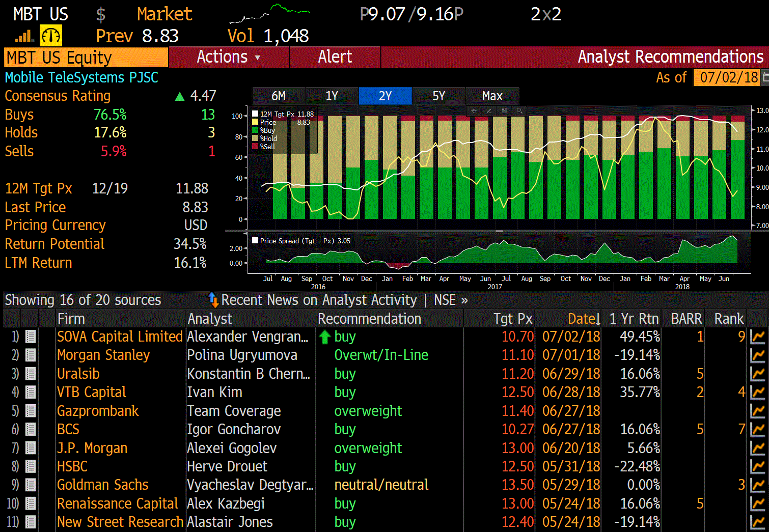Open the report icon for Morgan Stanley row
The image size is (769, 532).
coord(31,355)
